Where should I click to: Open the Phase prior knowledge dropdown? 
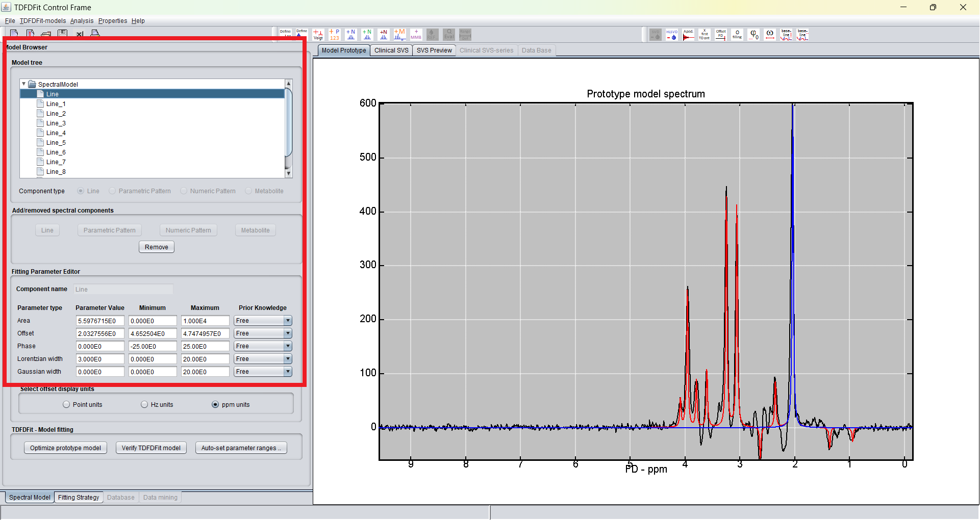(x=288, y=346)
